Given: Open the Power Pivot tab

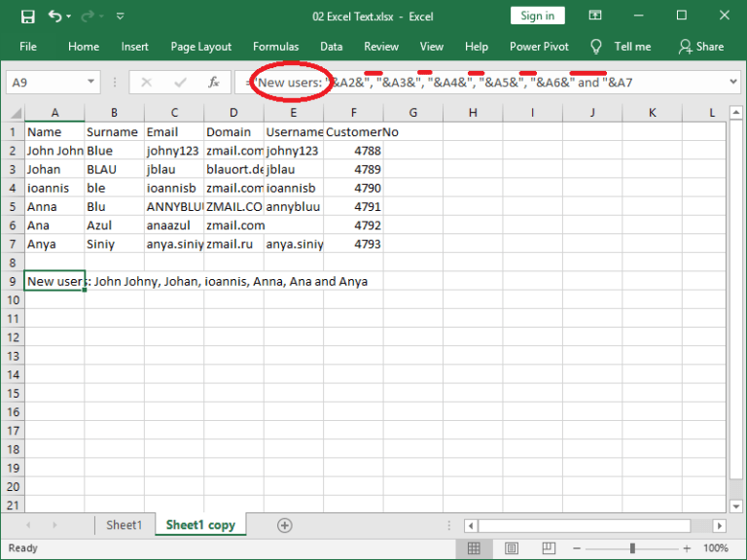Looking at the screenshot, I should click(x=539, y=47).
